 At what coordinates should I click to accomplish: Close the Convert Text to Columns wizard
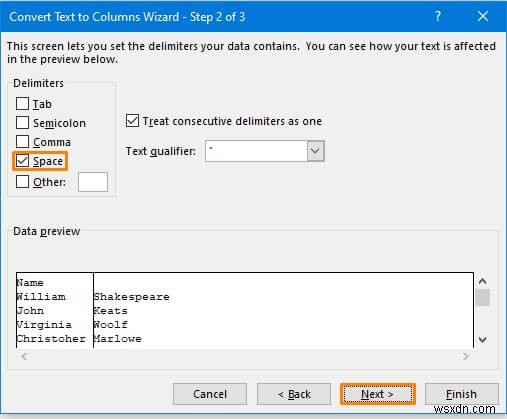tap(483, 16)
